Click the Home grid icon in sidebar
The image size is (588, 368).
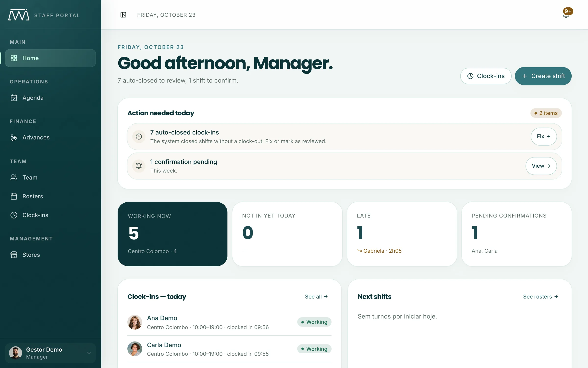[14, 58]
